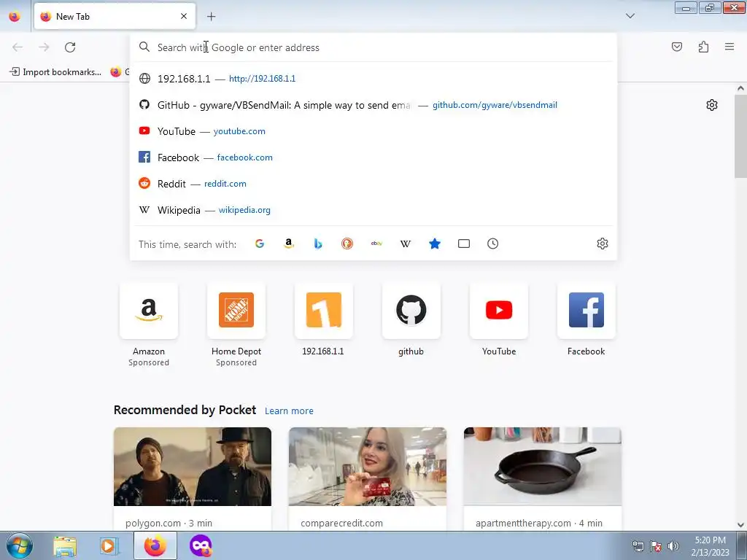Image resolution: width=747 pixels, height=560 pixels.
Task: Open the volume icon in system tray
Action: click(673, 546)
